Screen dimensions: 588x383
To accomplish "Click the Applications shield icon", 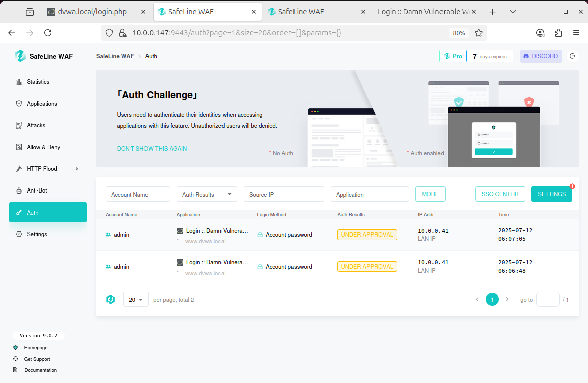I will (x=19, y=104).
